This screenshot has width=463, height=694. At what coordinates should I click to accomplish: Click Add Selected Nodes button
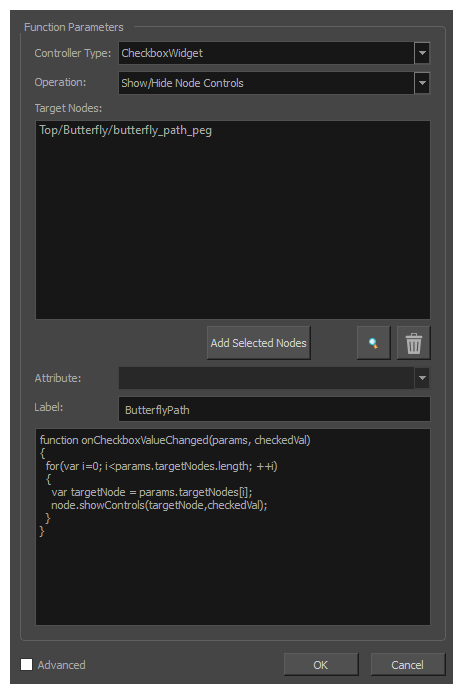[x=259, y=343]
